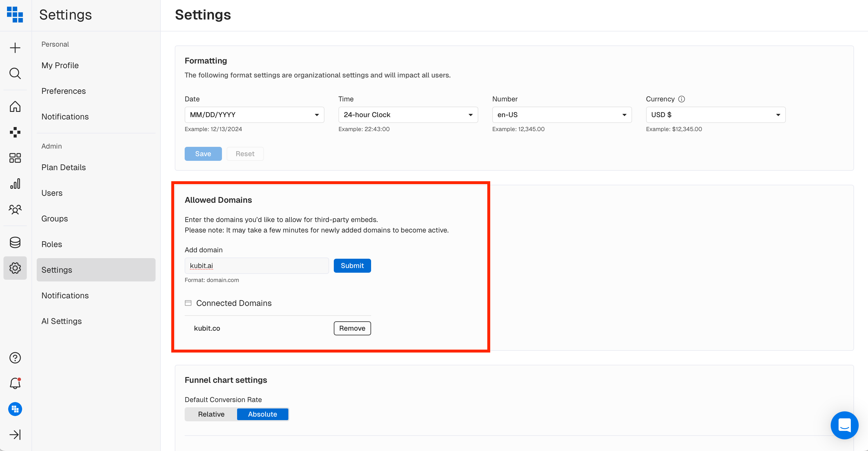Open search via magnifier icon
This screenshot has width=868, height=451.
pos(15,73)
